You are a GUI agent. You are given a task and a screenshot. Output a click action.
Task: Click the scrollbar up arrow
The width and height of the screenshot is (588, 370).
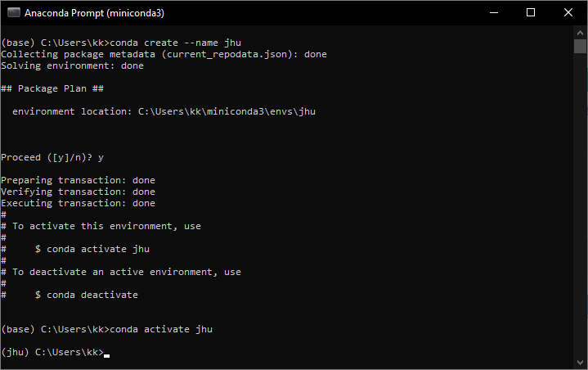coord(580,32)
